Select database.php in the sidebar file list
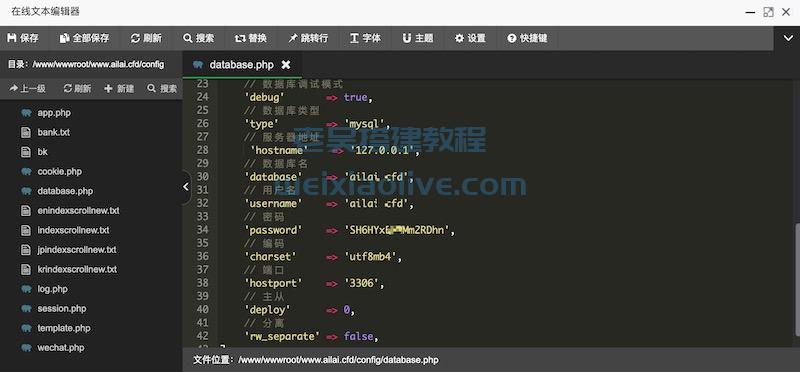Screen dimensions: 800x372 click(65, 191)
